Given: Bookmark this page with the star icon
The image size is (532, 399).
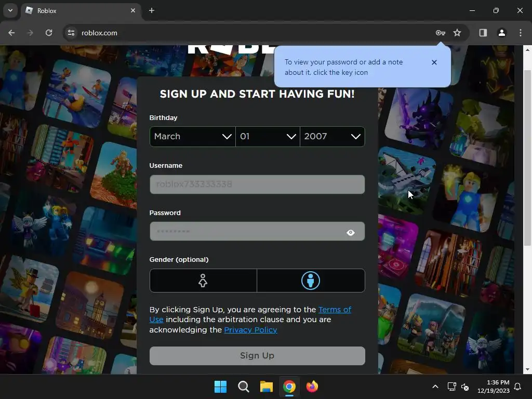Looking at the screenshot, I should 457,33.
